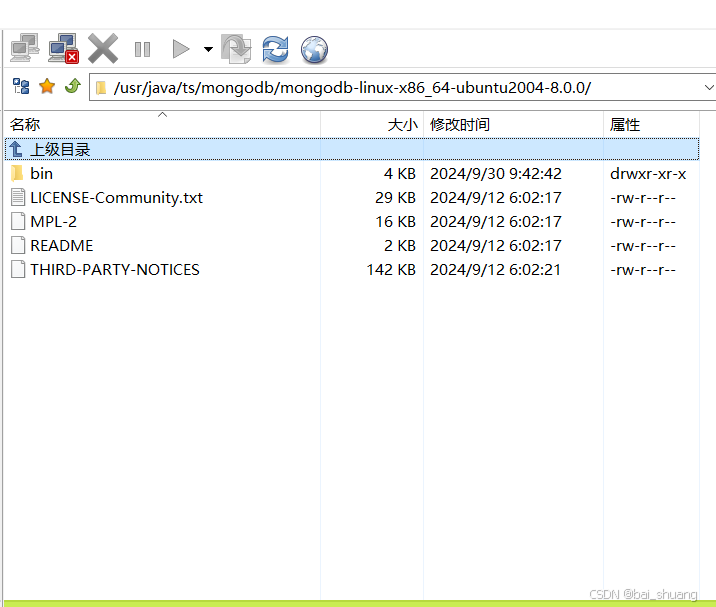
Task: Click the drwxr-xr-x attribute cell
Action: pyautogui.click(x=648, y=174)
